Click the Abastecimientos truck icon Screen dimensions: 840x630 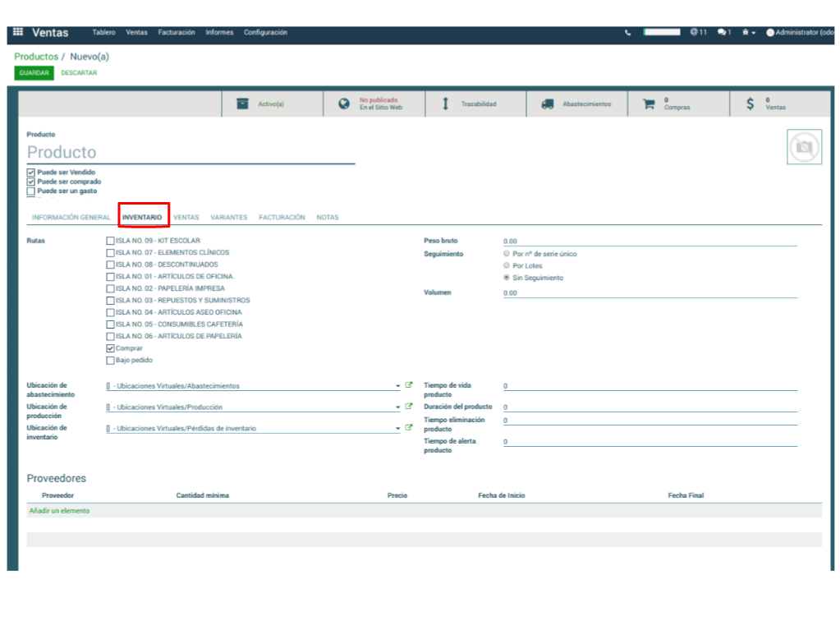pyautogui.click(x=547, y=104)
